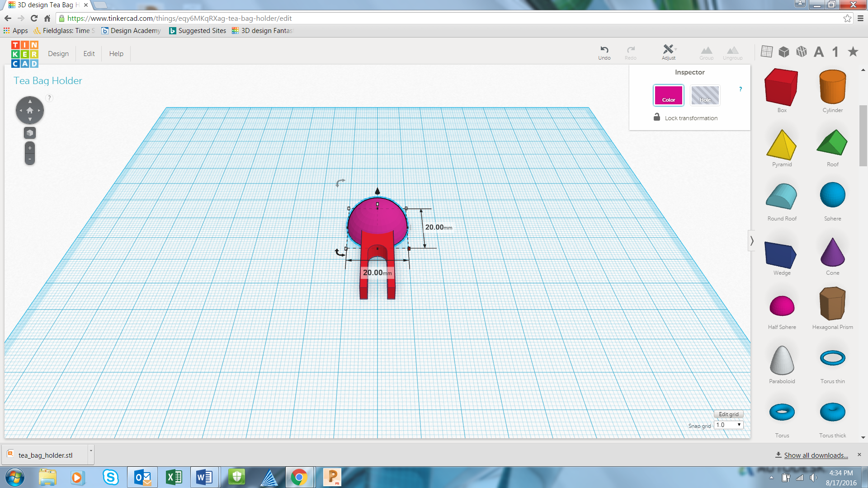Open the Fieldglass bookmark

tap(65, 31)
